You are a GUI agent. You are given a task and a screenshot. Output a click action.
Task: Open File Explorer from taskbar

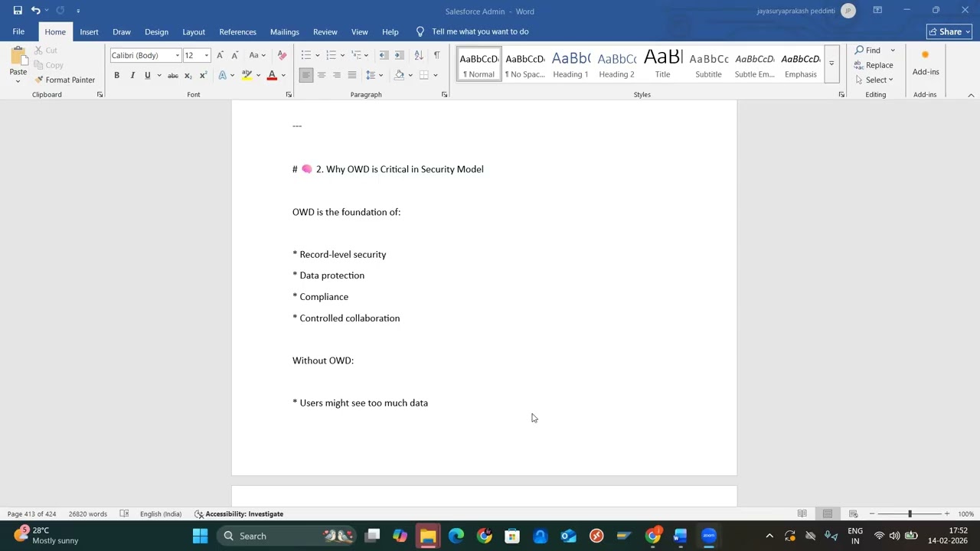(428, 536)
